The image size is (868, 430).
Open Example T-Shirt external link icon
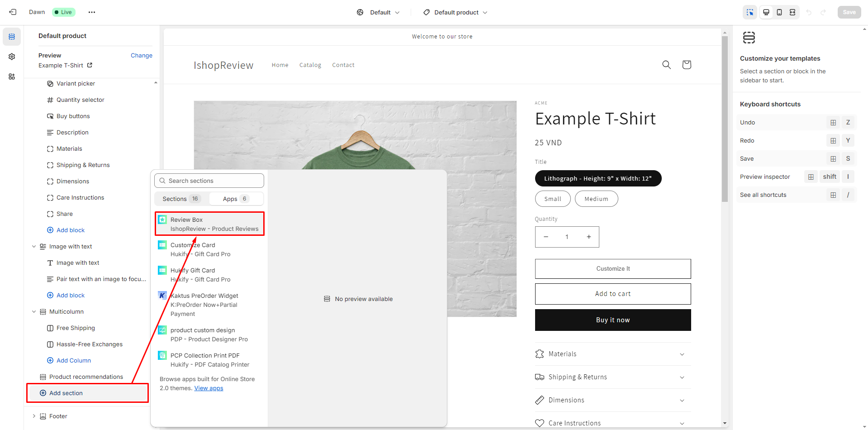[x=90, y=65]
